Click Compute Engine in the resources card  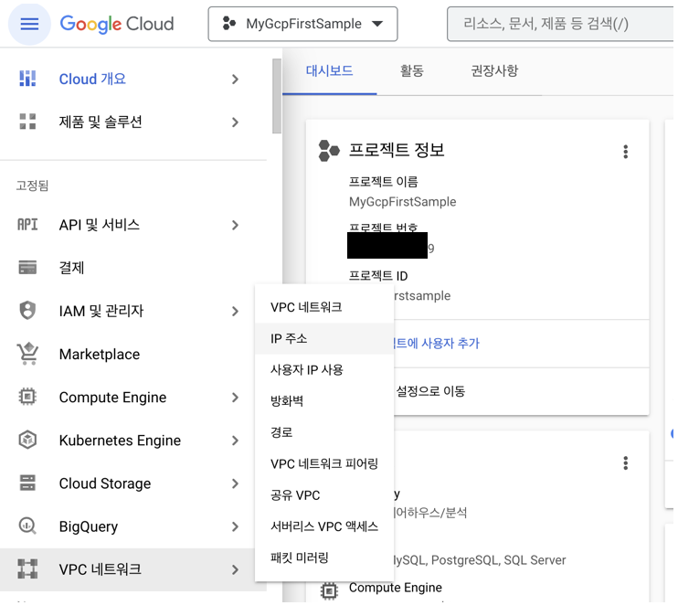point(396,588)
